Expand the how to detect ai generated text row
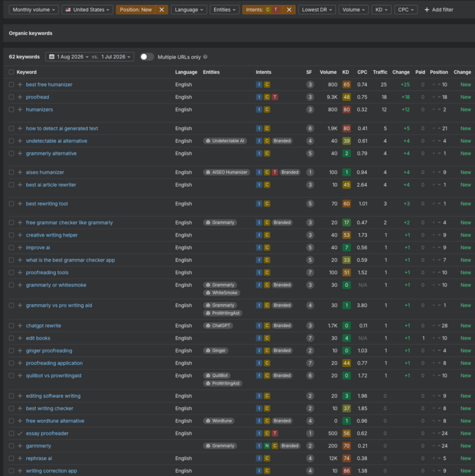Screen dimensions: 475x476 (x=20, y=128)
